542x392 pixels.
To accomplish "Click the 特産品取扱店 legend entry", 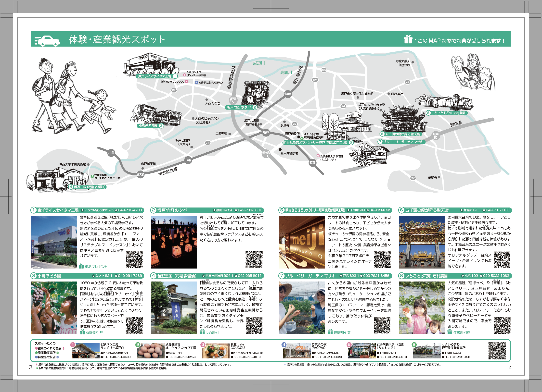I will click(47, 357).
